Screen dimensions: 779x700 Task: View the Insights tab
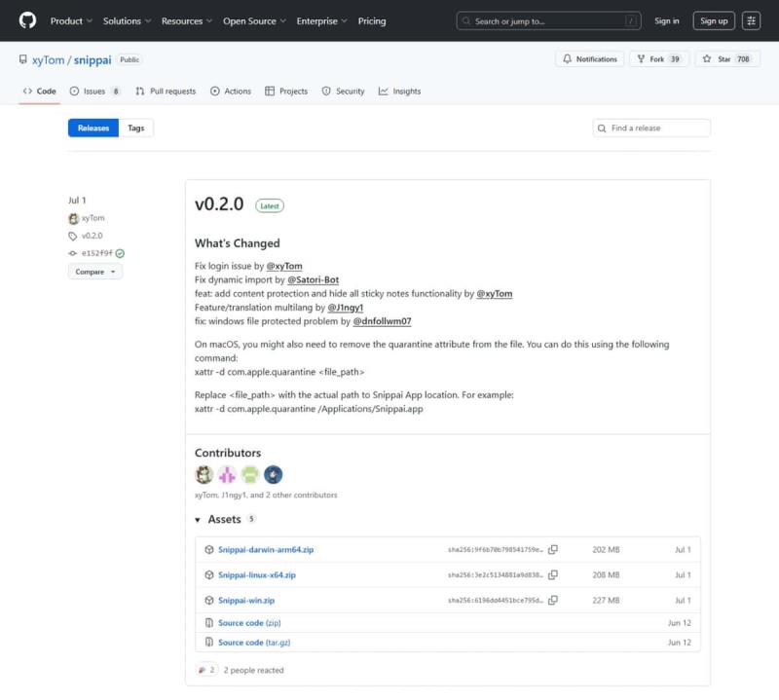click(399, 92)
